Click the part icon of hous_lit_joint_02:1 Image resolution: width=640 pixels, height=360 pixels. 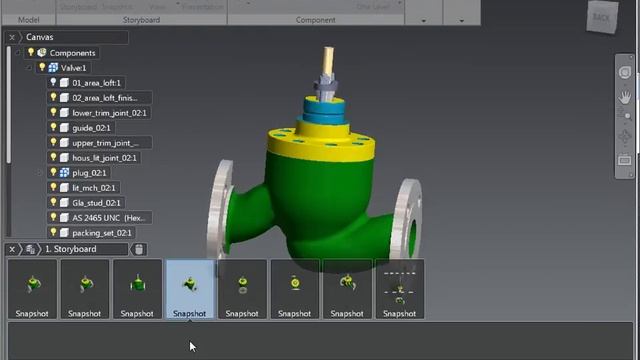pyautogui.click(x=64, y=158)
